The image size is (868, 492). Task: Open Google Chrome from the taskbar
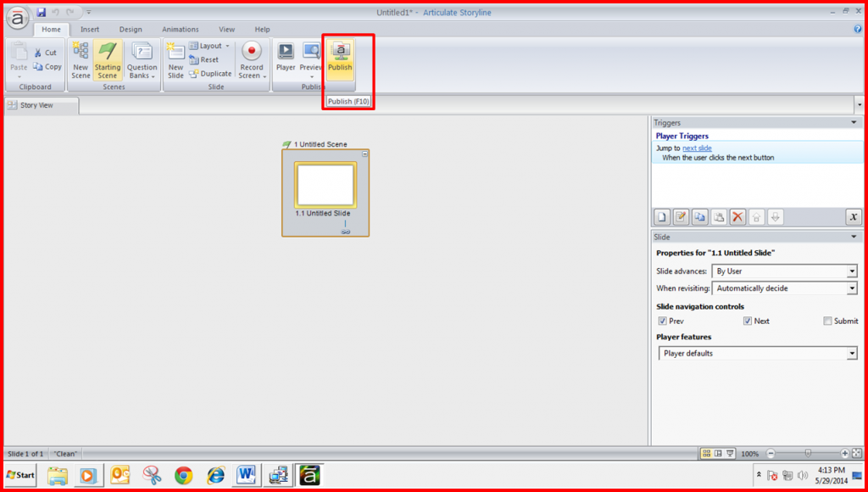click(x=184, y=475)
